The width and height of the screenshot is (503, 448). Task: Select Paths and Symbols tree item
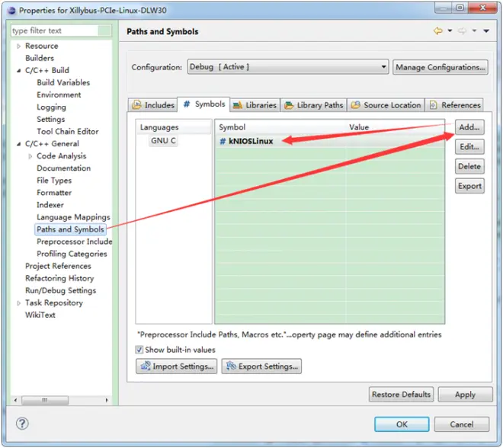click(x=70, y=229)
